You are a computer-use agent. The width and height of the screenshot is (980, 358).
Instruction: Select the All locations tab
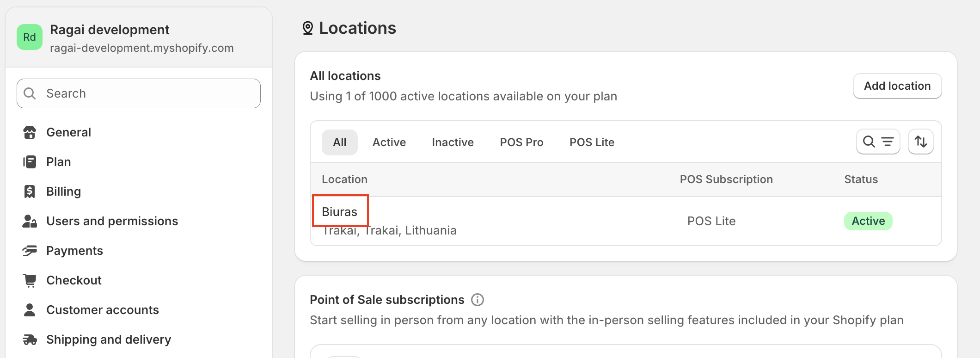(339, 142)
